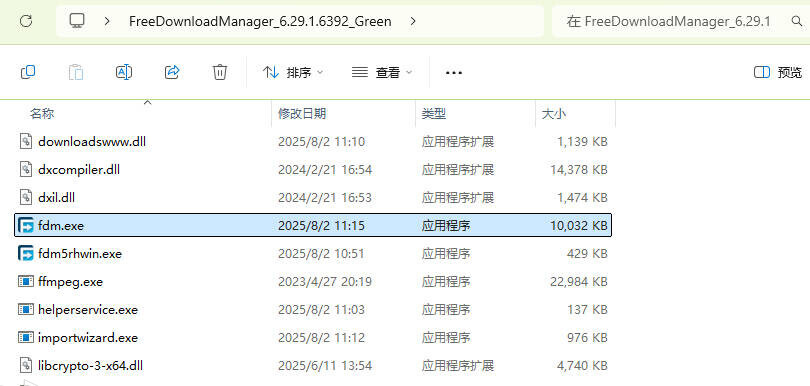Select the file name fdm.exe

click(x=61, y=225)
